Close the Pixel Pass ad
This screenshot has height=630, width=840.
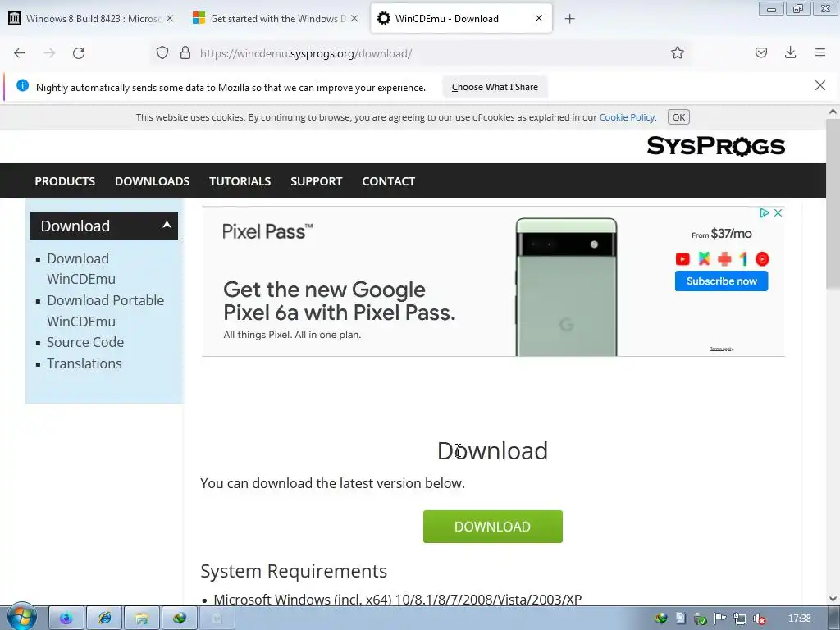(x=778, y=212)
